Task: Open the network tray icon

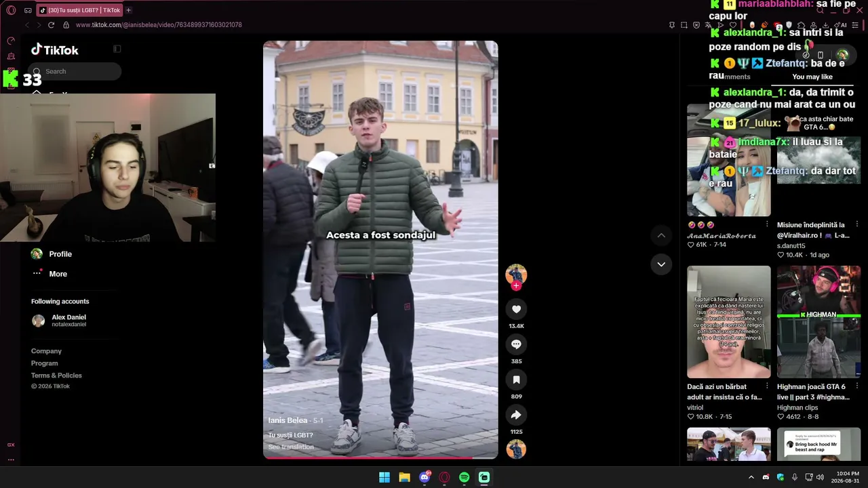Action: tap(809, 477)
